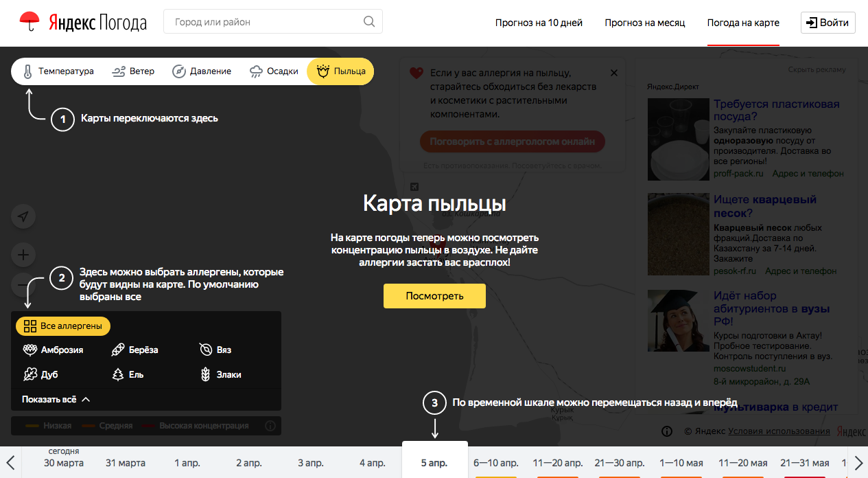Filter by Вяз allergen

[215, 350]
